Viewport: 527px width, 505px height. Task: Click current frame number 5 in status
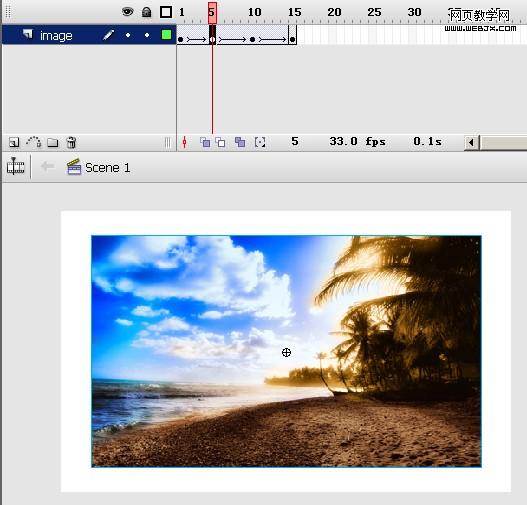point(295,141)
